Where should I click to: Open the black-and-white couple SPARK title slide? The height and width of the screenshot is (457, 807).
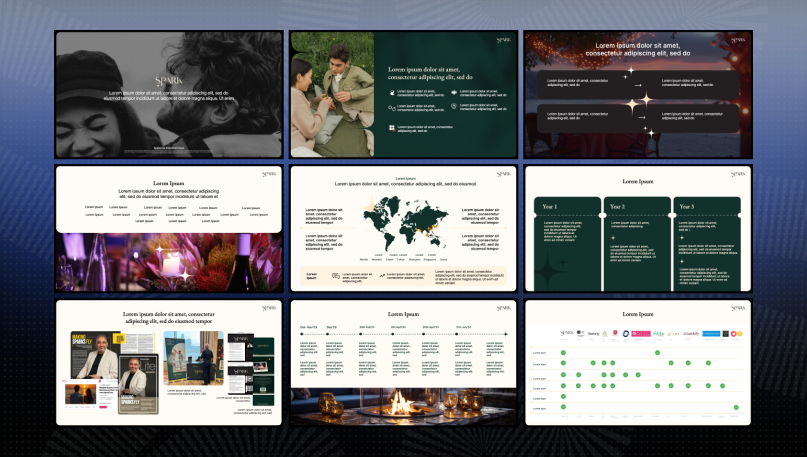point(169,94)
